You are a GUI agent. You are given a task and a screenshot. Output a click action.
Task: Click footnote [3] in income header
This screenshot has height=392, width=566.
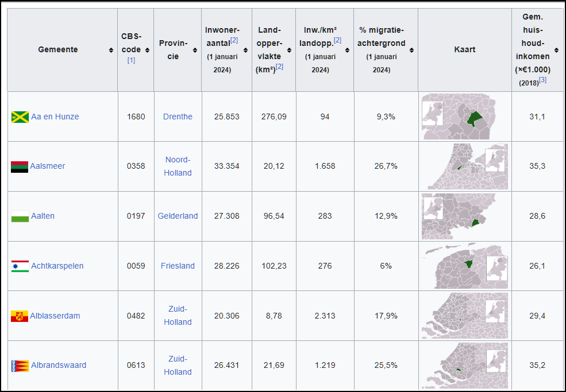coord(542,80)
